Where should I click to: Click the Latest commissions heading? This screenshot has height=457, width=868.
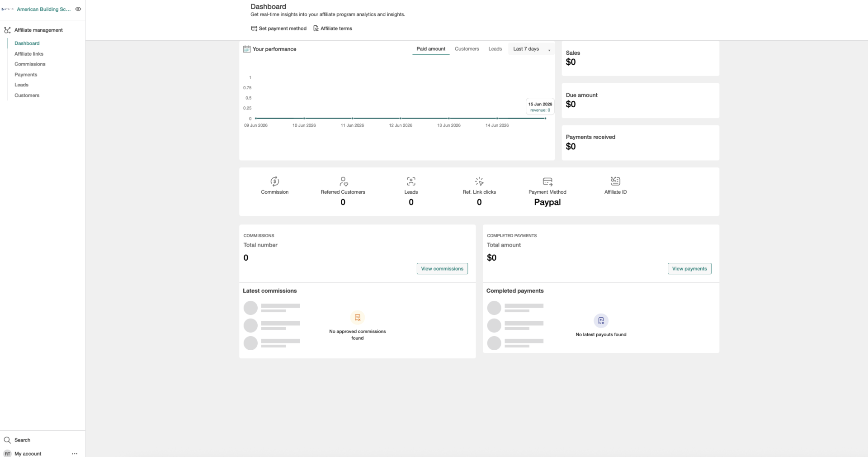[270, 291]
